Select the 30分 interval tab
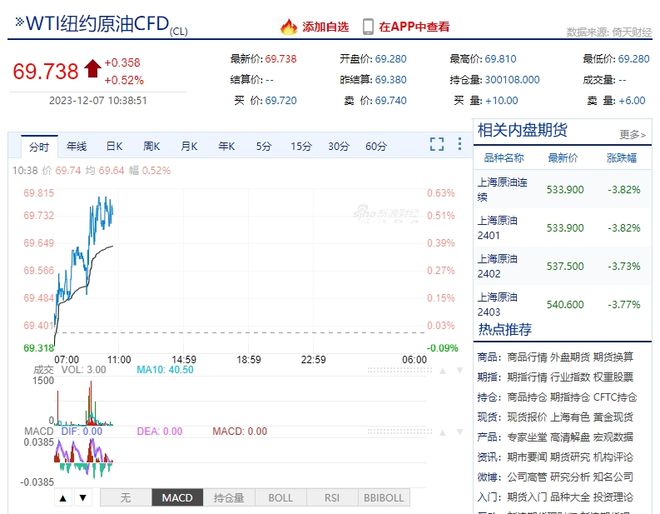 [339, 146]
